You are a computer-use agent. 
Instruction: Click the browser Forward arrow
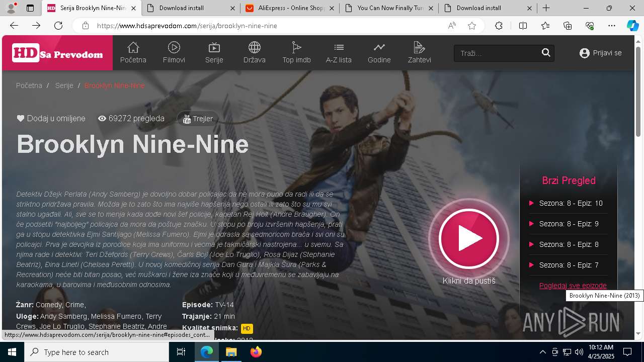point(36,26)
